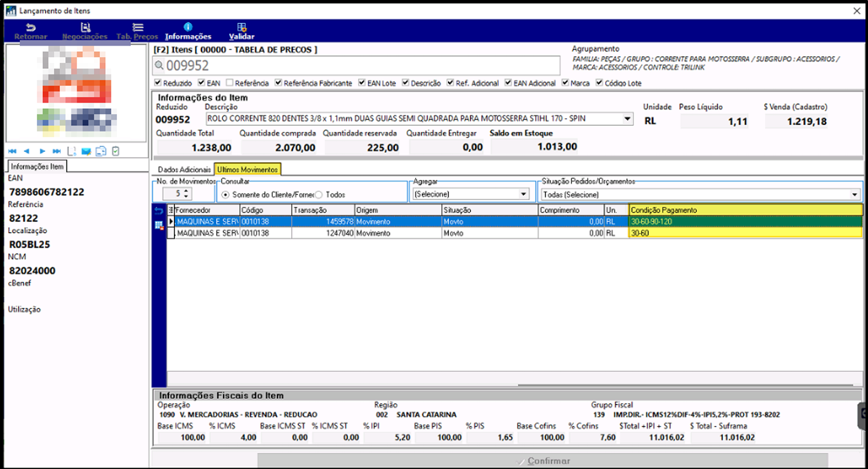The width and height of the screenshot is (868, 469).
Task: Click the Código column header
Action: (x=265, y=210)
